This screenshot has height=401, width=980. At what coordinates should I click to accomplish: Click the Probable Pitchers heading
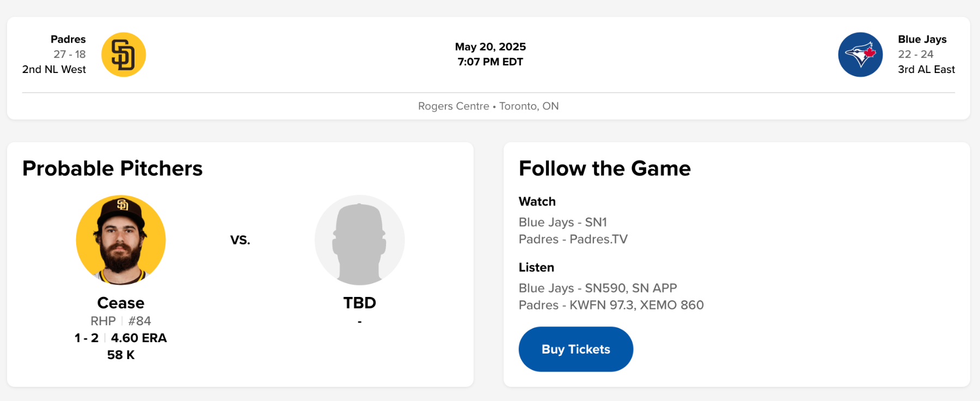tap(112, 168)
